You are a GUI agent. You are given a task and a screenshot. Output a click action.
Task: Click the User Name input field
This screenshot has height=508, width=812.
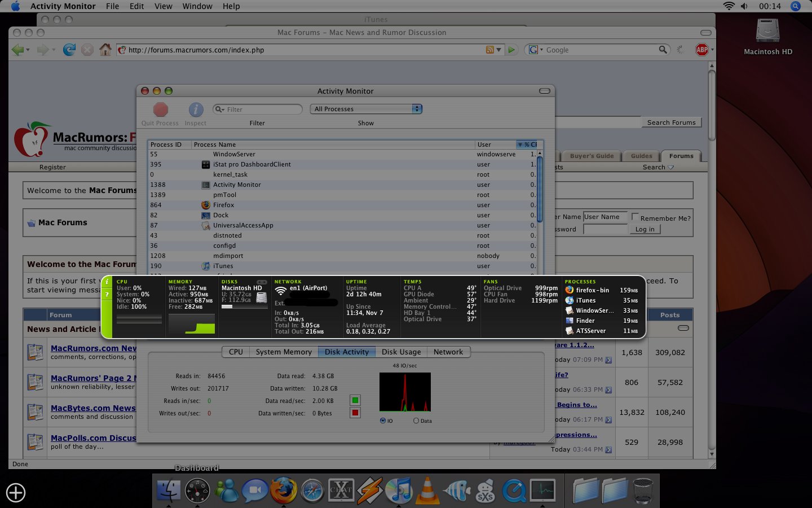tap(605, 217)
